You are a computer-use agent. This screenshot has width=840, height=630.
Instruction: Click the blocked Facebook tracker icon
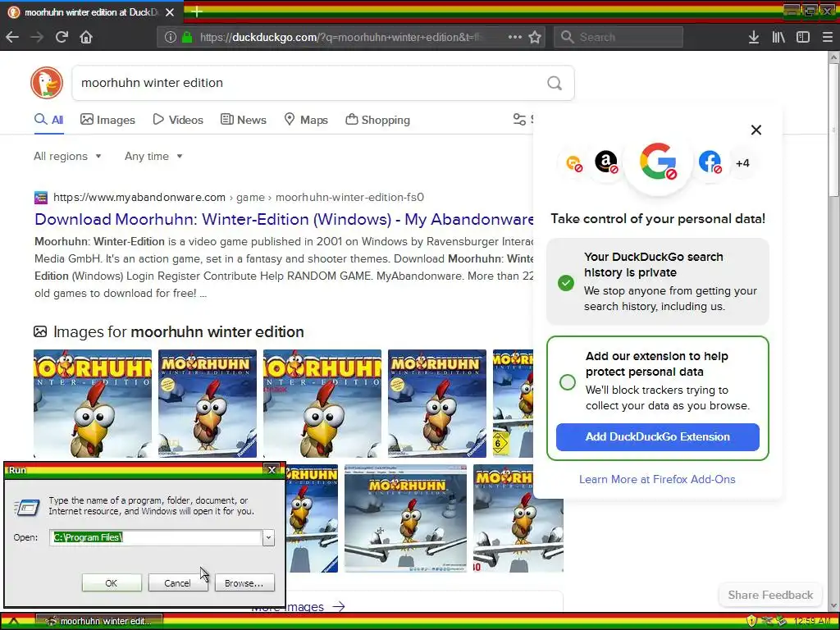pyautogui.click(x=710, y=162)
